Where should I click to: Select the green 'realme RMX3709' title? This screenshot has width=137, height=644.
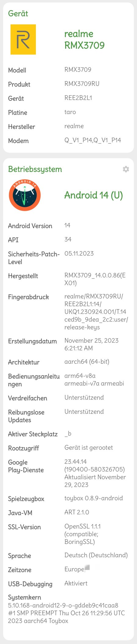point(84,39)
